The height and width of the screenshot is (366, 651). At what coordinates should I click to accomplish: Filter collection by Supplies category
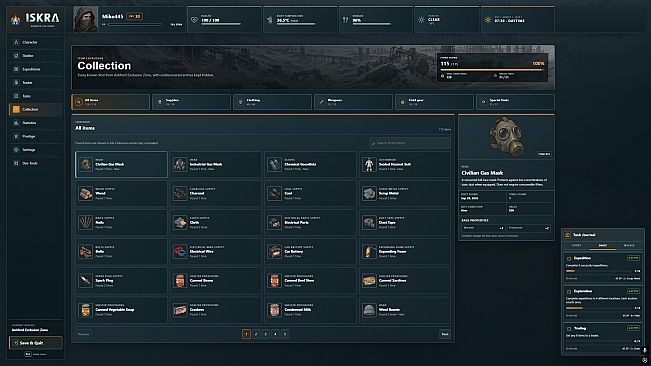click(191, 102)
